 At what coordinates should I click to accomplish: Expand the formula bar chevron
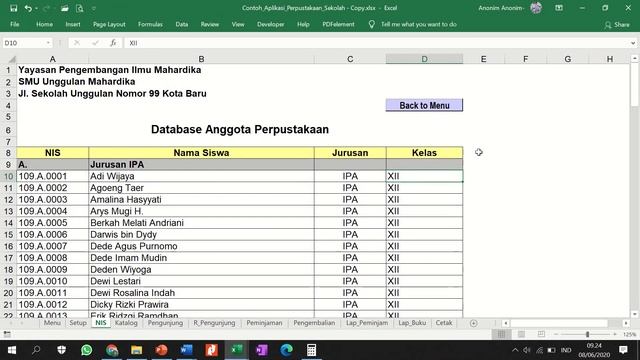(x=633, y=43)
